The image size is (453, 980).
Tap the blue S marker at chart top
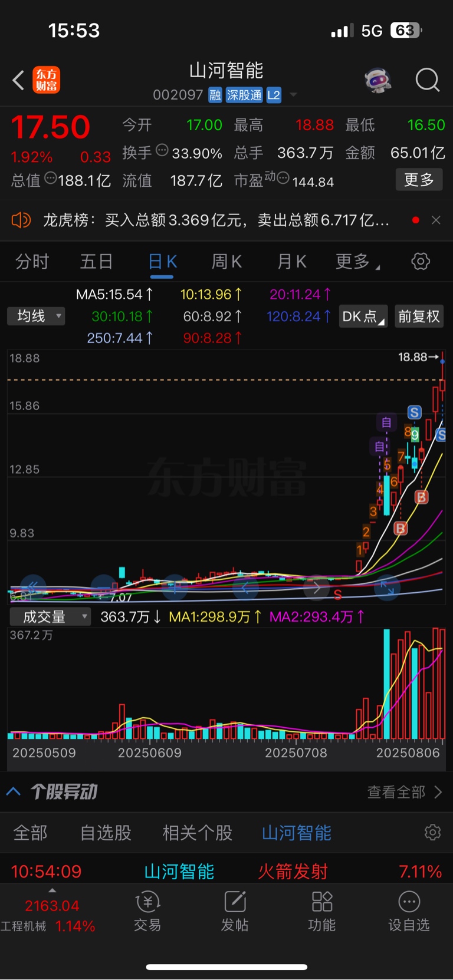click(x=415, y=413)
